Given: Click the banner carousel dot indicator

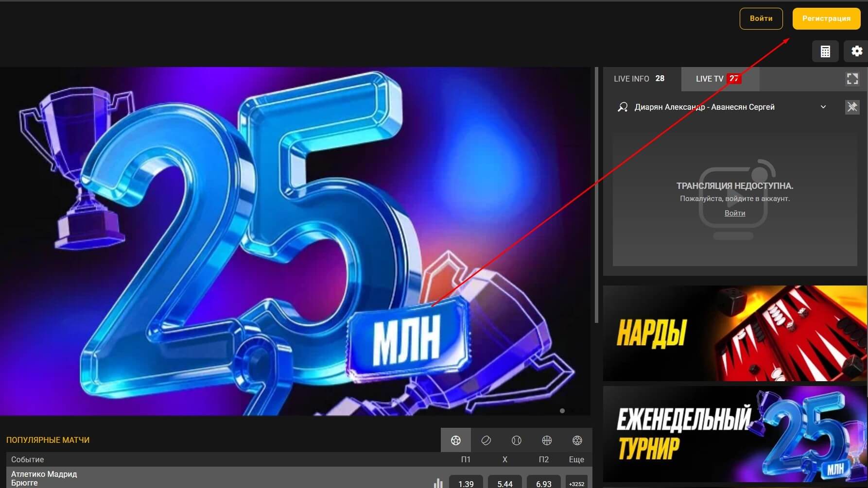Looking at the screenshot, I should 562,411.
